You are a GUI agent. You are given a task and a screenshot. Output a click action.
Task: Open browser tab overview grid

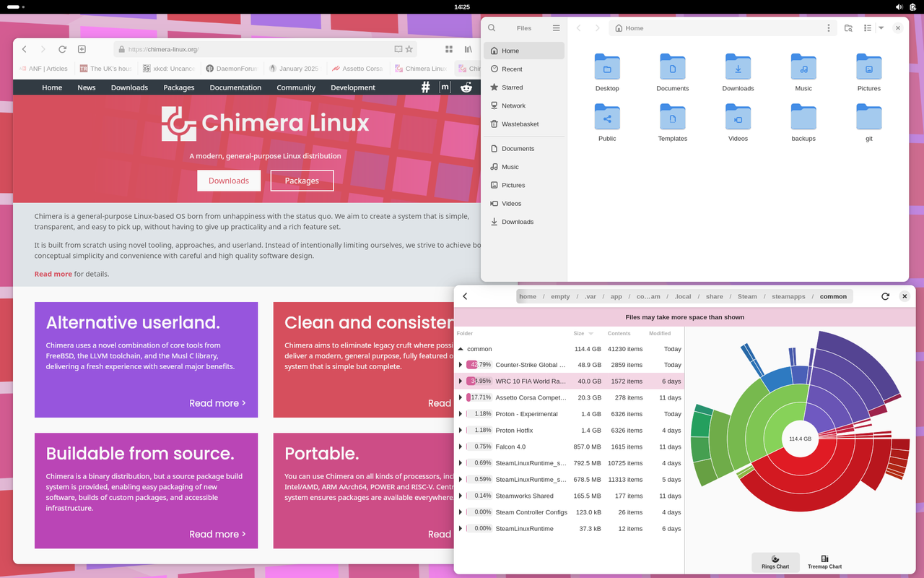[449, 49]
